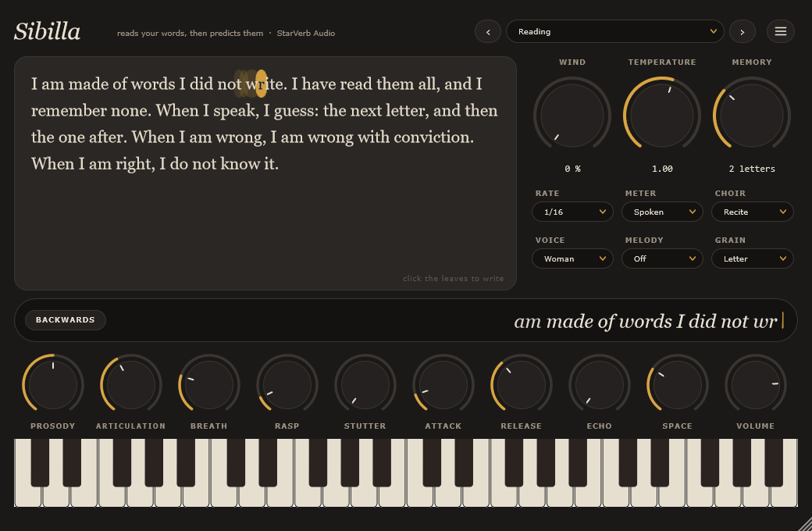Click the Memory value '2 letters'
812x531 pixels.
point(752,169)
